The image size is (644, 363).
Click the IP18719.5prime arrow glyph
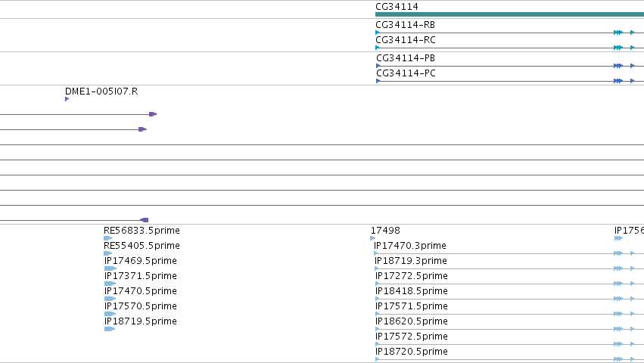[x=110, y=329]
